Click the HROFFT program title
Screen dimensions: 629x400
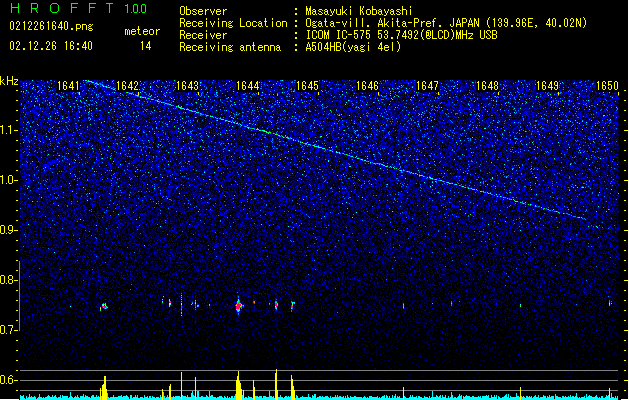coord(62,8)
